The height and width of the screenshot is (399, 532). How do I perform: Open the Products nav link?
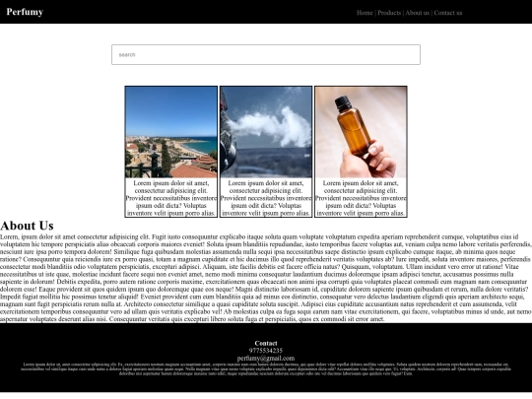coord(389,13)
